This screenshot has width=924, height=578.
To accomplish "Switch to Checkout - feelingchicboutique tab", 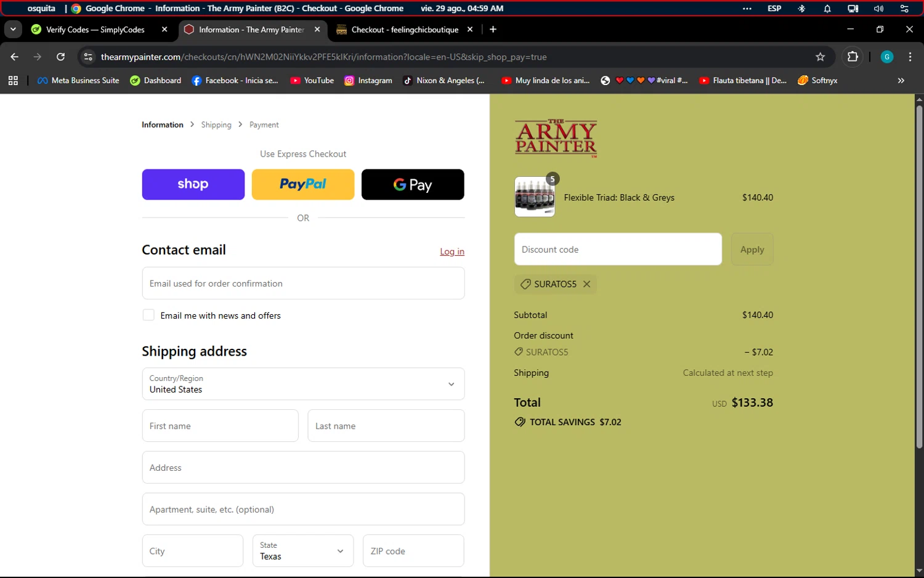I will click(405, 29).
